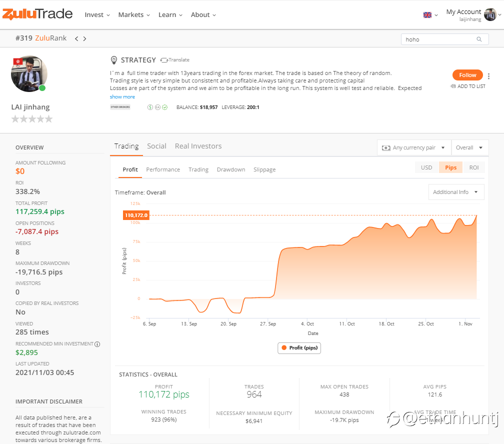Click the 964 trades statistic

[254, 394]
